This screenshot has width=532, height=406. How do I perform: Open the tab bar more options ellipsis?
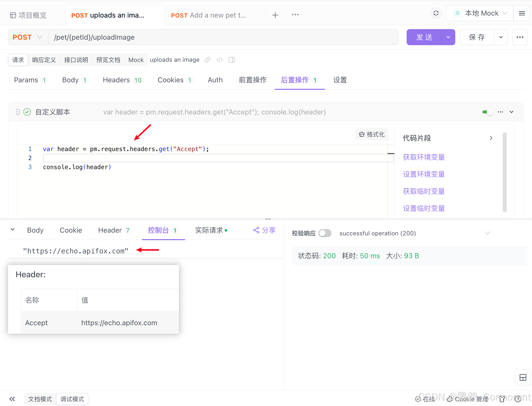coord(295,15)
